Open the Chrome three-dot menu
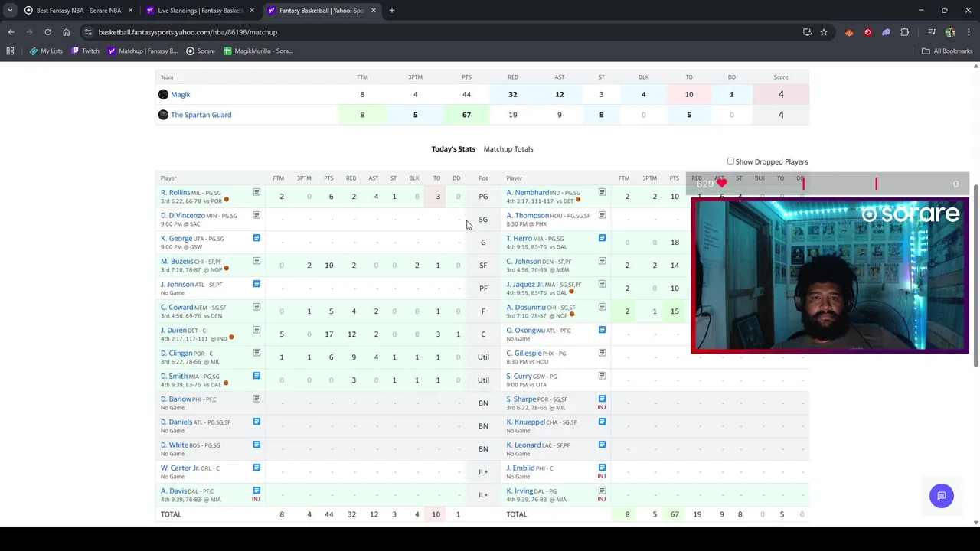The image size is (980, 551). (969, 32)
